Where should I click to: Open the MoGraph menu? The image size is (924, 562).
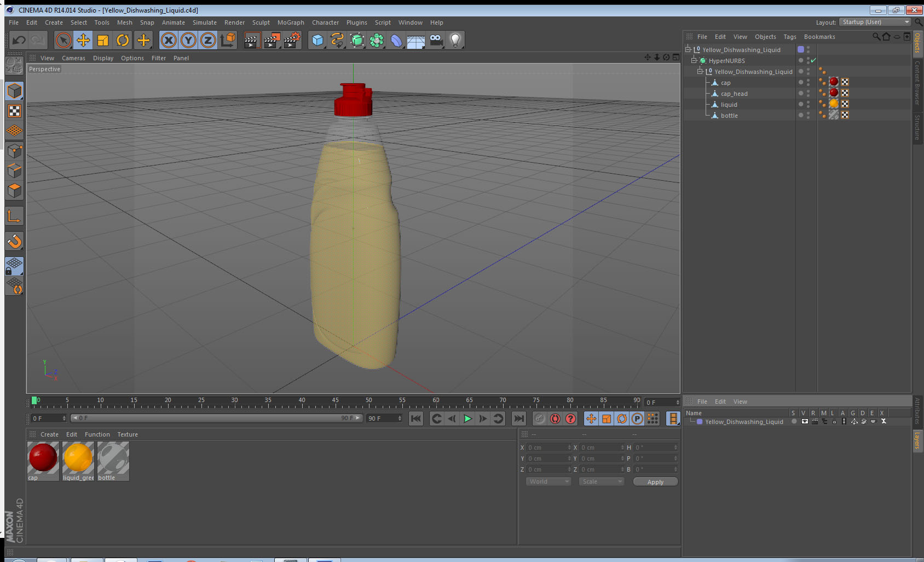click(x=291, y=22)
